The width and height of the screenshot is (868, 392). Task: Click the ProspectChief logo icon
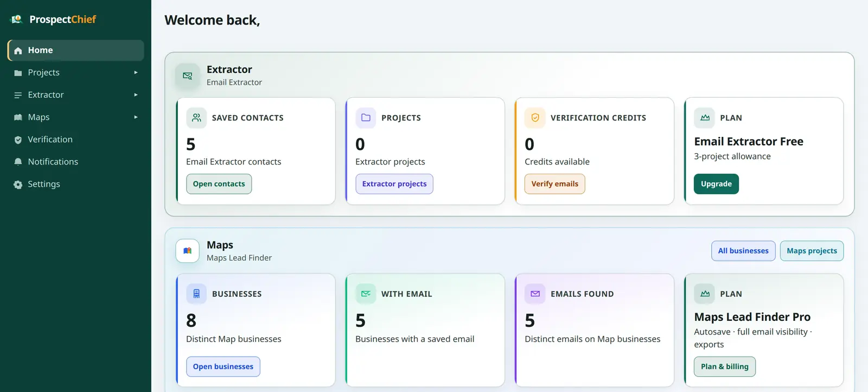click(16, 20)
